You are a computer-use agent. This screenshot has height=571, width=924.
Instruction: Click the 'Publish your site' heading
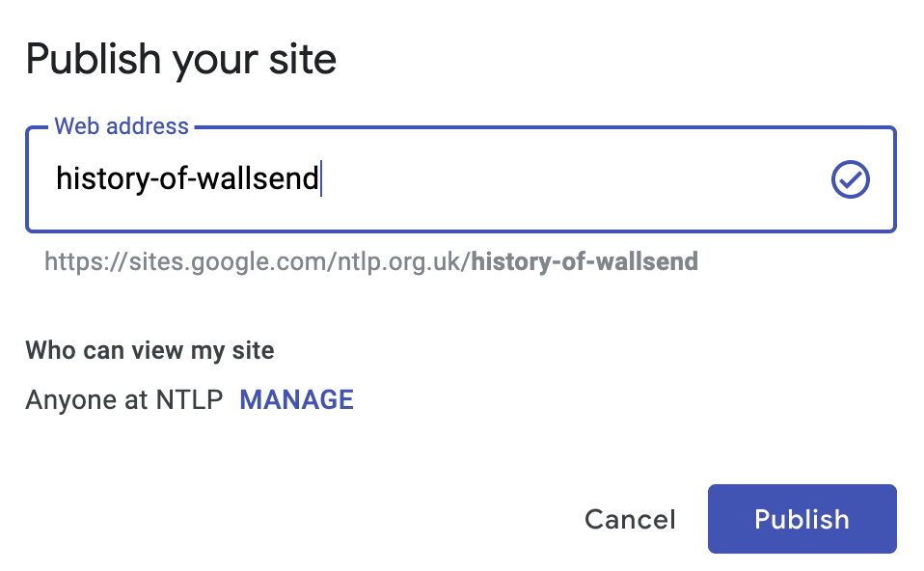[x=181, y=60]
